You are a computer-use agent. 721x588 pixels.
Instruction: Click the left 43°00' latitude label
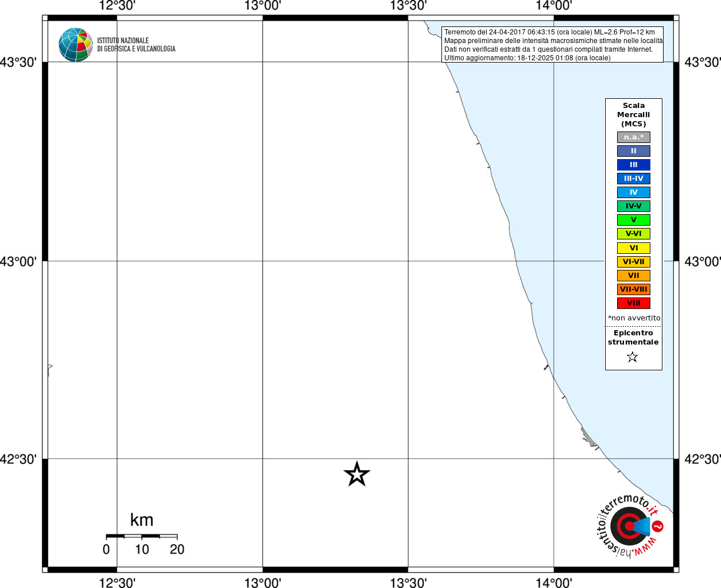(x=18, y=262)
